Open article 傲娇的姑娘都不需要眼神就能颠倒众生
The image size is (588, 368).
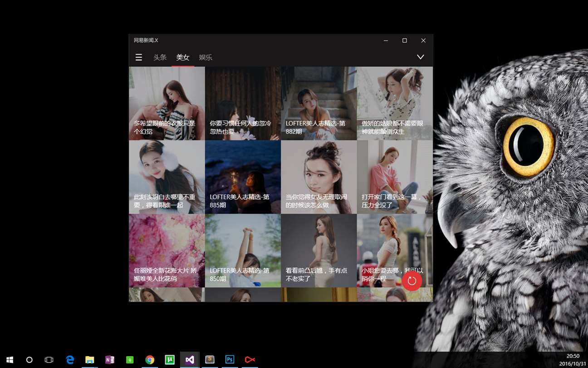(395, 104)
